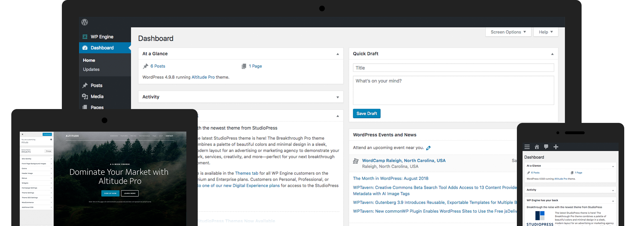Click the home icon on the phone toolbar
644x226 pixels.
point(537,147)
